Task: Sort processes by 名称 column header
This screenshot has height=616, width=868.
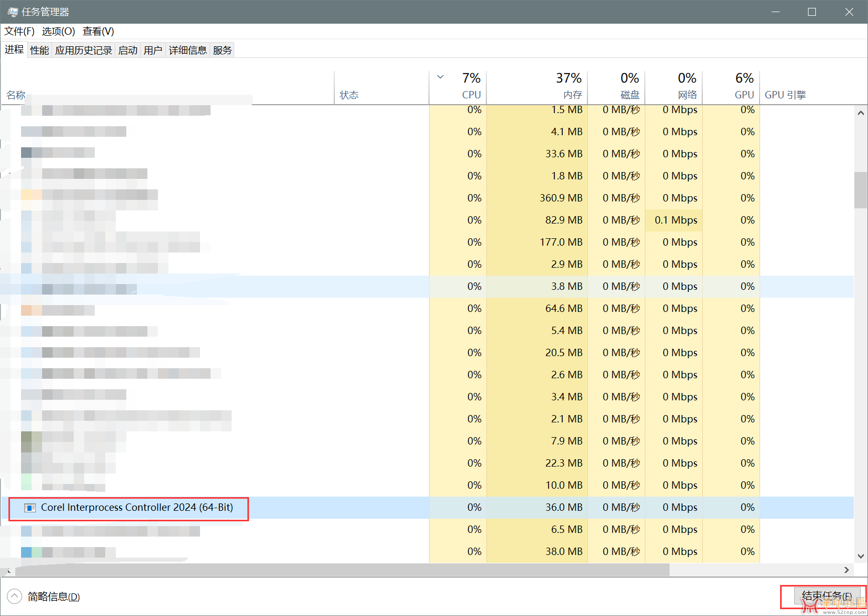Action: pyautogui.click(x=167, y=87)
